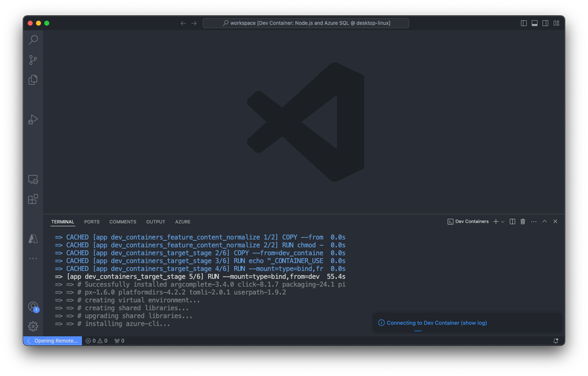Select the Dev Containers terminal

pyautogui.click(x=468, y=222)
